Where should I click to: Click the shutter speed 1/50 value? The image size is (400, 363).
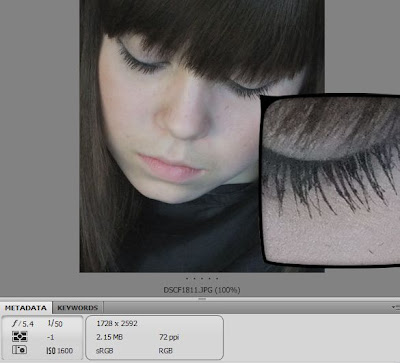(55, 323)
